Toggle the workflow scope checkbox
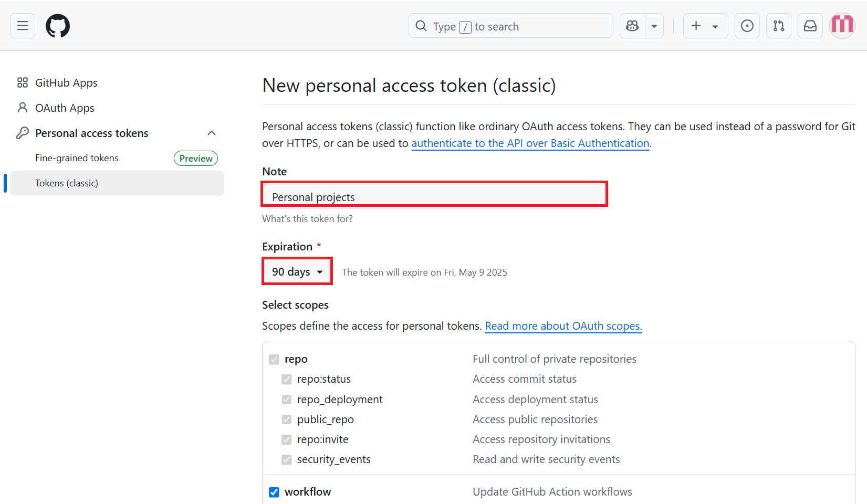867x504 pixels. 274,492
